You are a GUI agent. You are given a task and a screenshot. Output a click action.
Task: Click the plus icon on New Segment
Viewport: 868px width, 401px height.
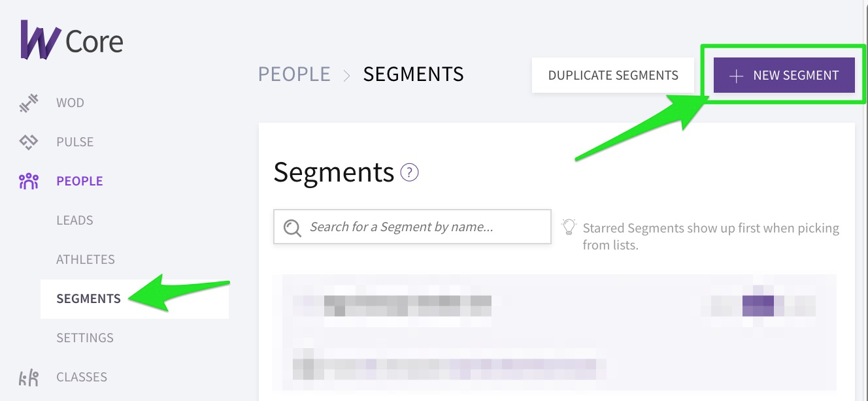coord(737,76)
